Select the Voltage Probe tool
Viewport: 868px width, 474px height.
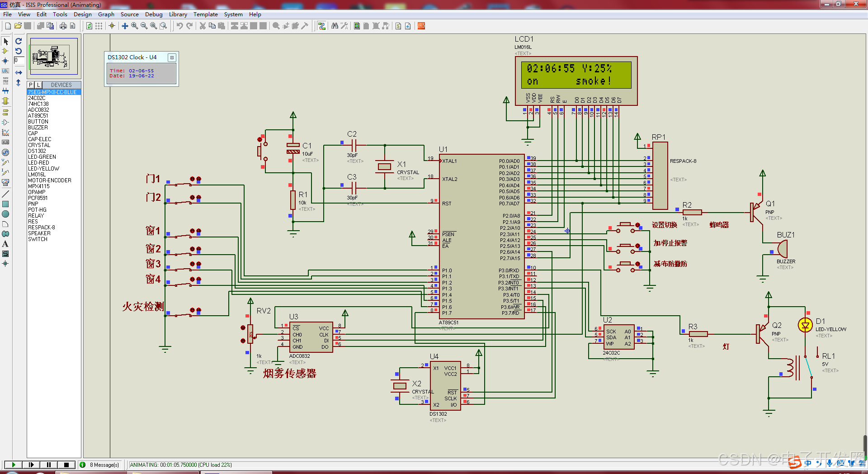tap(5, 162)
